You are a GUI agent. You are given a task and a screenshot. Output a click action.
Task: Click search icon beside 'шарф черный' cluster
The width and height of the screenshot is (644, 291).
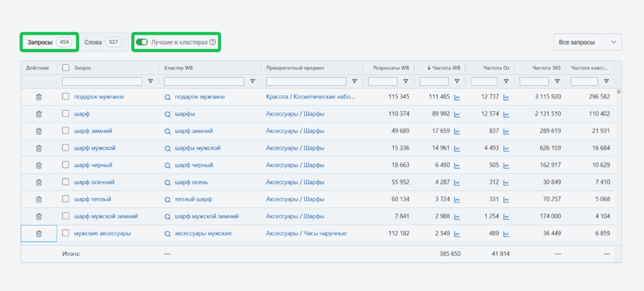click(x=168, y=165)
